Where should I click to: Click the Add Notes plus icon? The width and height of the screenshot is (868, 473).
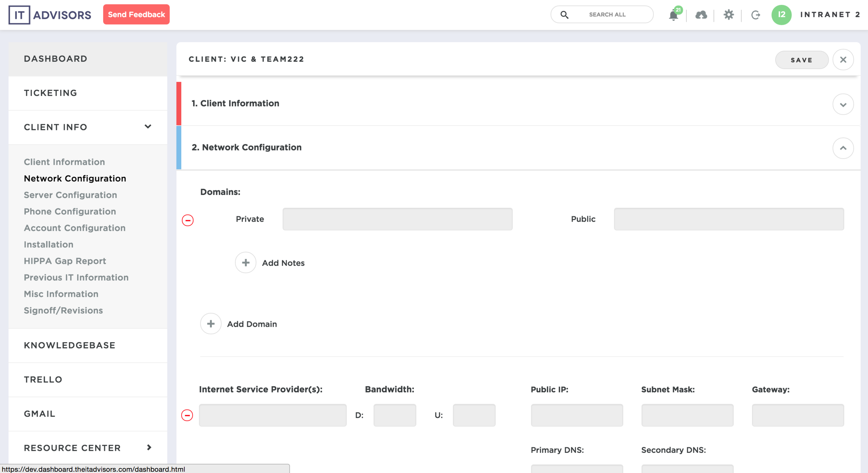click(245, 262)
